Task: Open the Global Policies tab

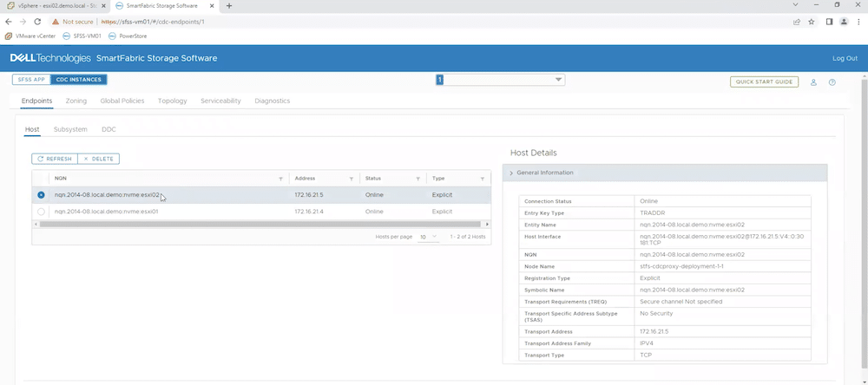Action: pyautogui.click(x=122, y=101)
